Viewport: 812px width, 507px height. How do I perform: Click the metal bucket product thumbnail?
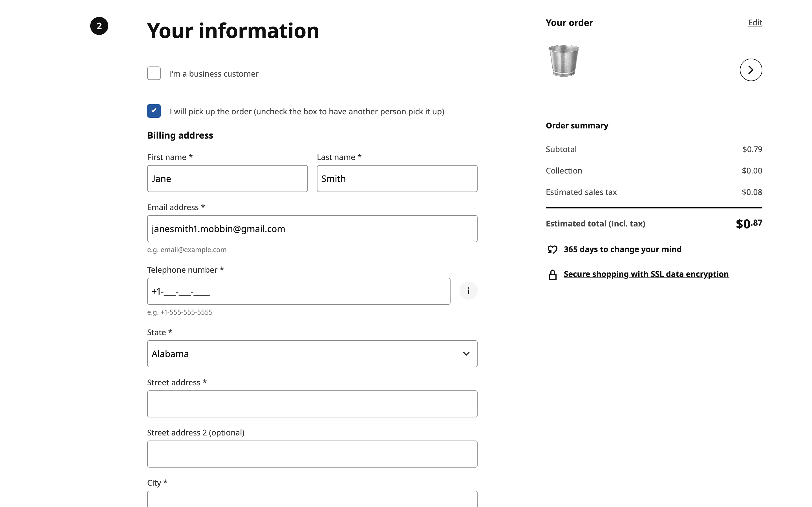coord(564,61)
